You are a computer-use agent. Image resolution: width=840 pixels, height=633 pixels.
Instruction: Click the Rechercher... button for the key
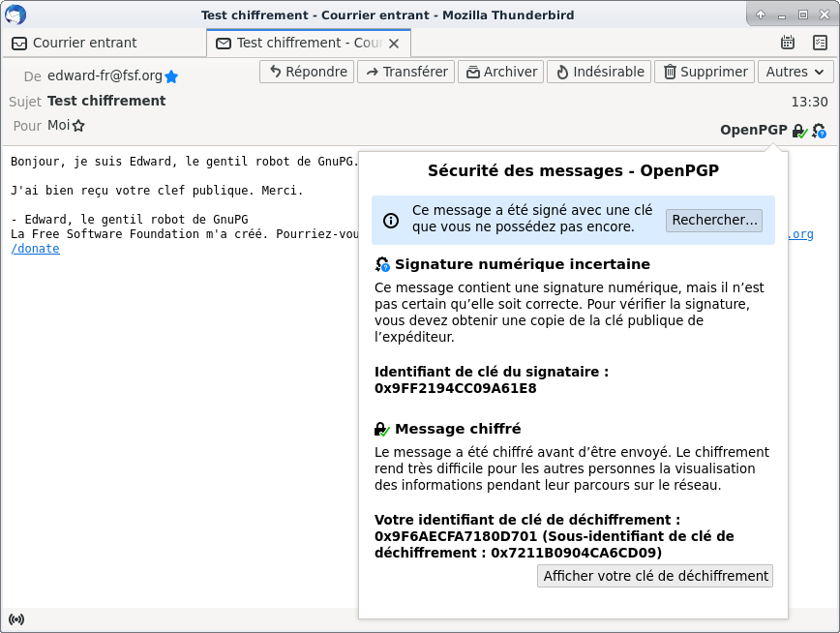pos(714,221)
